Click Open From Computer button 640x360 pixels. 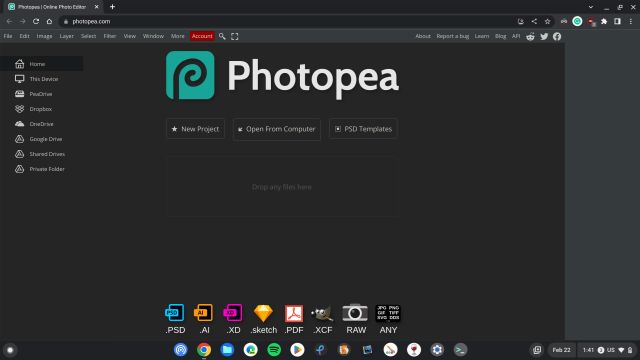tap(277, 129)
